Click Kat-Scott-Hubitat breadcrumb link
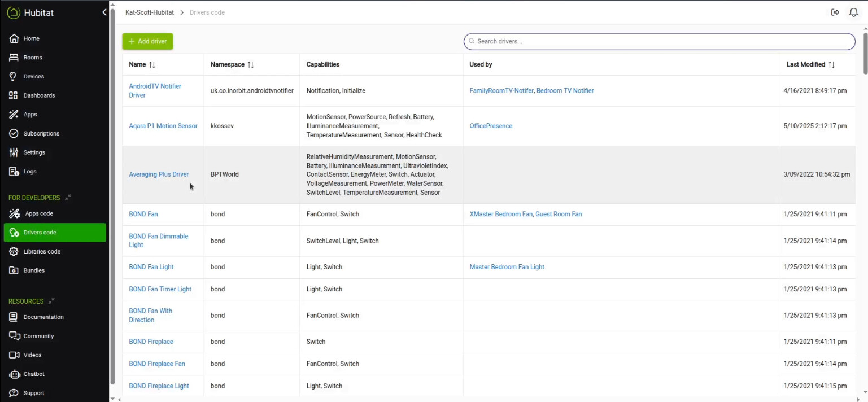Screen dimensions: 868x402 click(150, 12)
